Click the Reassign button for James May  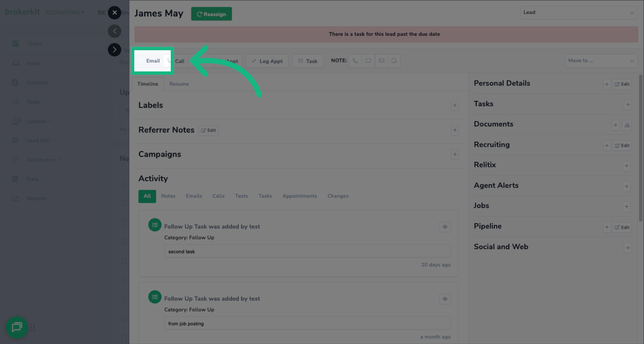click(x=211, y=14)
